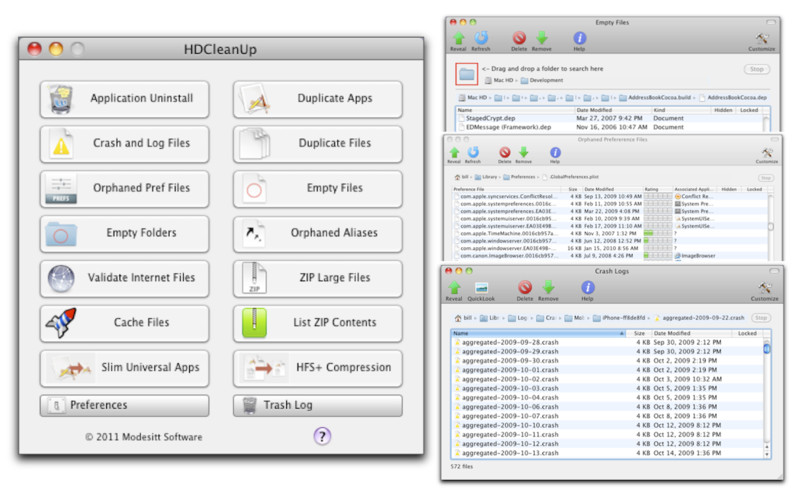Sort Crash Logs by Size column
This screenshot has width=800, height=500.
[x=638, y=333]
